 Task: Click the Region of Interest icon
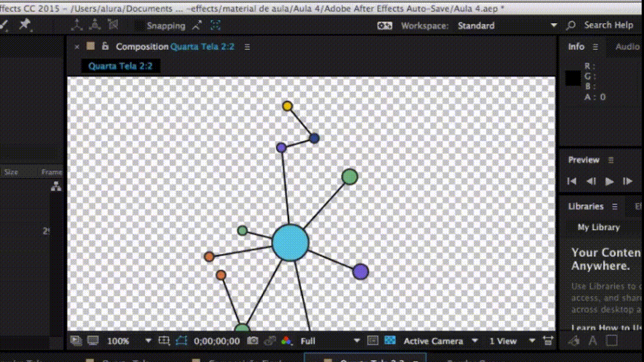pos(165,341)
